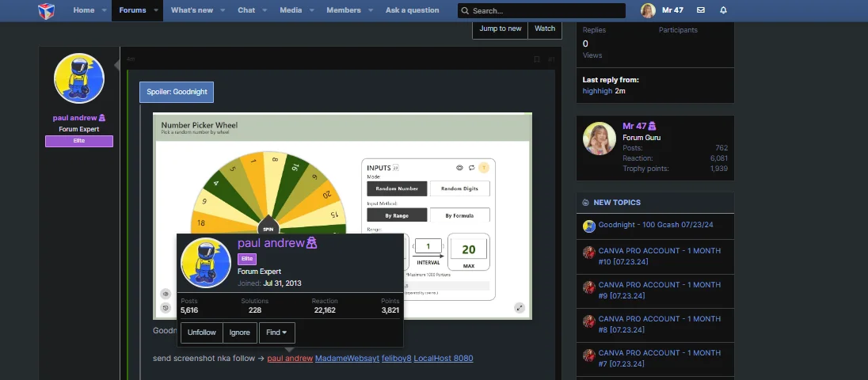Screen dimensions: 868x380
Task: Click the eye icon below the wheel
Action: click(166, 294)
